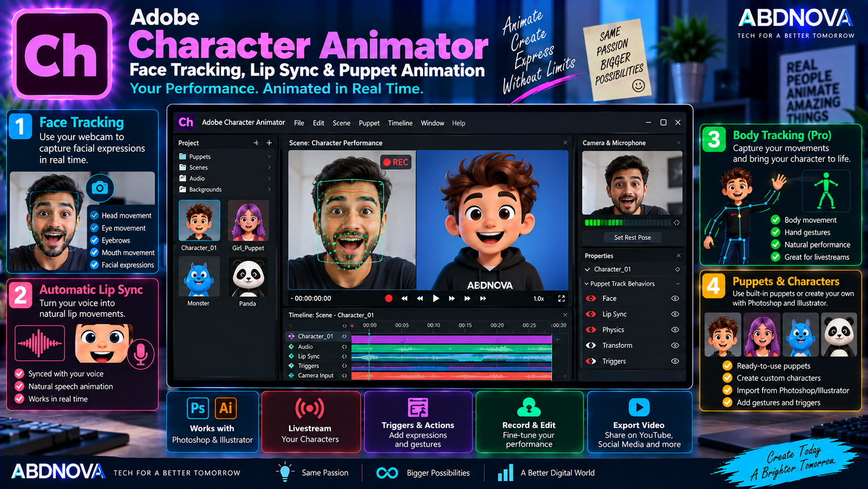This screenshot has height=489, width=868.
Task: Click the play button under the scene
Action: tap(436, 298)
